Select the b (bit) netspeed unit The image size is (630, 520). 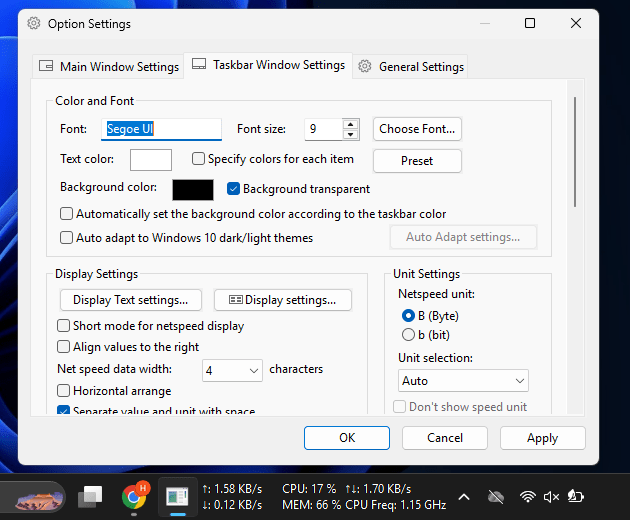coord(408,334)
